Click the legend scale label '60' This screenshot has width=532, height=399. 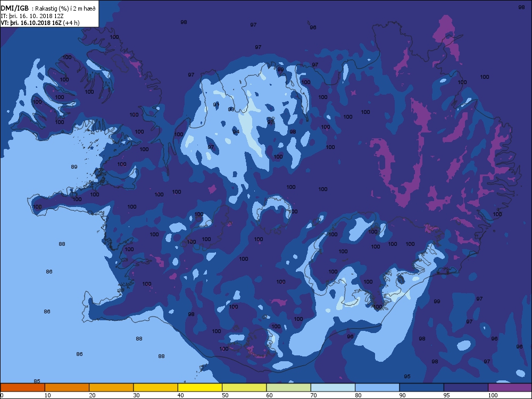click(x=269, y=395)
